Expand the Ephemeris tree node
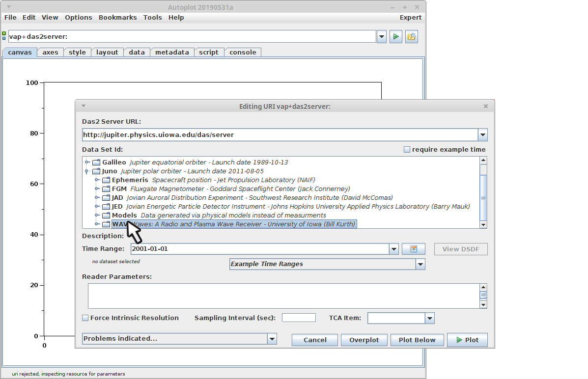Image resolution: width=588 pixels, height=379 pixels. coord(97,180)
